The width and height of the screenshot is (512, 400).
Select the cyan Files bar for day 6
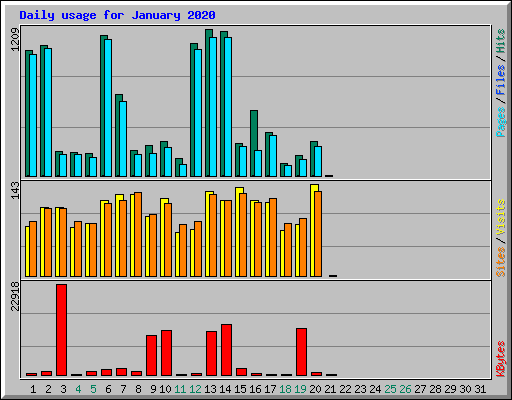(x=108, y=108)
